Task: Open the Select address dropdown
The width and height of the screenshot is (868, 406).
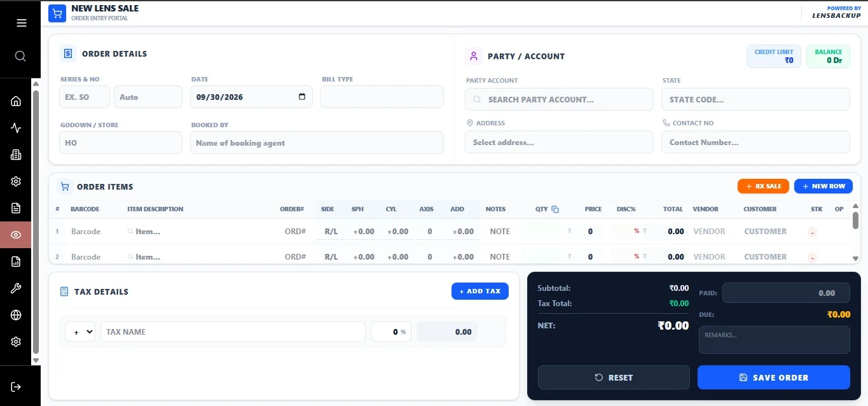Action: (559, 142)
